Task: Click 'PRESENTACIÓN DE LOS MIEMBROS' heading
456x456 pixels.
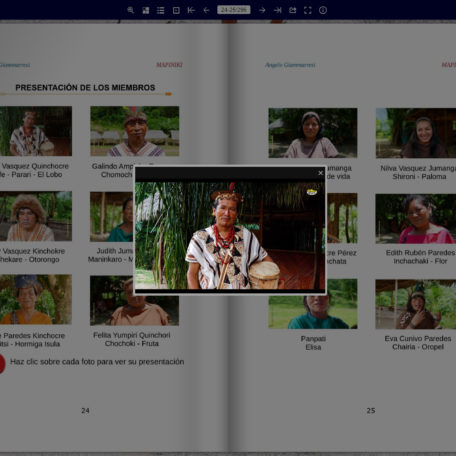Action: [x=85, y=88]
